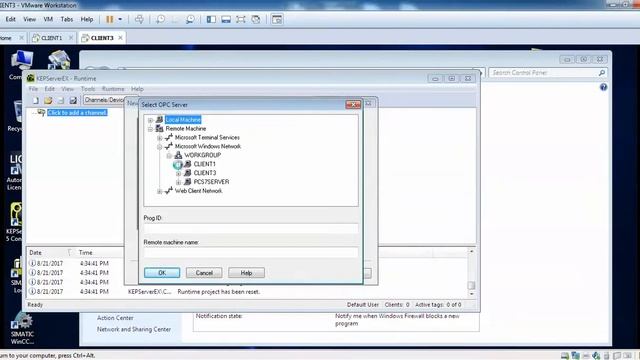Toggle the VMware library sidebar icon
This screenshot has height=360, width=640.
(211, 19)
